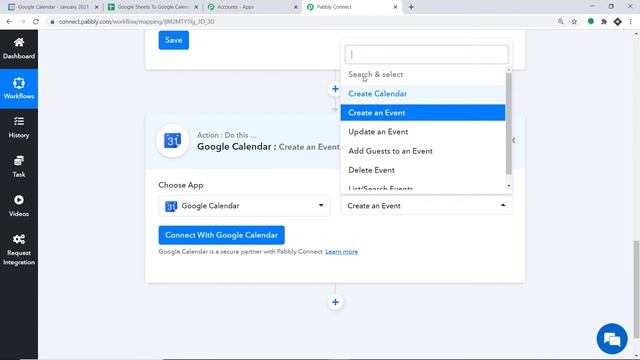640x360 pixels.
Task: Close the Google Calendar browser tab
Action: pos(97,7)
